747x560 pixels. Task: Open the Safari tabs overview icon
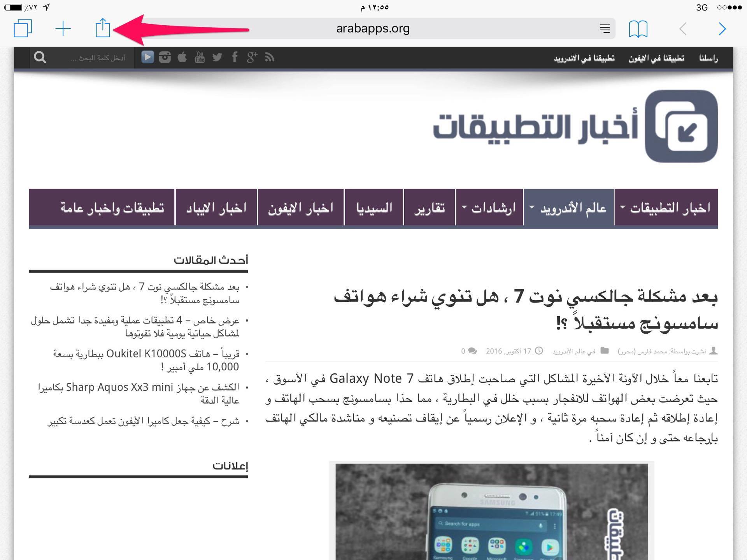(23, 29)
